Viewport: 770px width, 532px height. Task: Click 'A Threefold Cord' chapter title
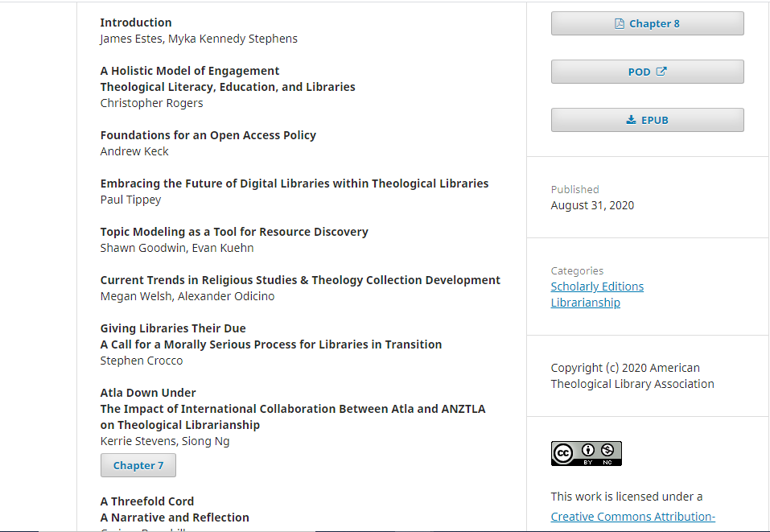146,501
